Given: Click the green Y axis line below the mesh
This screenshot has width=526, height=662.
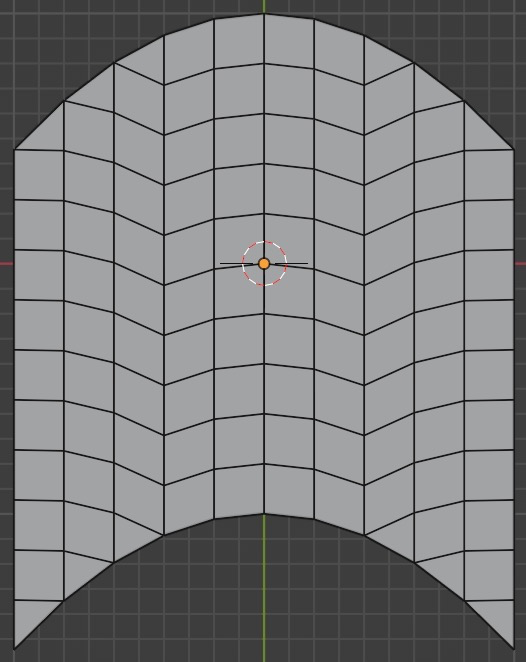Looking at the screenshot, I should click(264, 591).
